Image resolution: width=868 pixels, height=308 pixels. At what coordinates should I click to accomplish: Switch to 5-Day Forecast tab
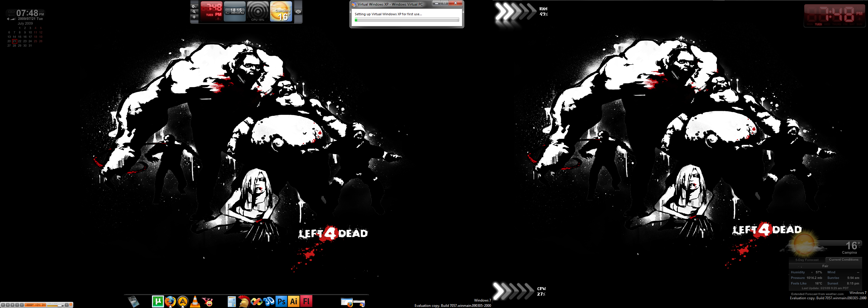point(807,260)
